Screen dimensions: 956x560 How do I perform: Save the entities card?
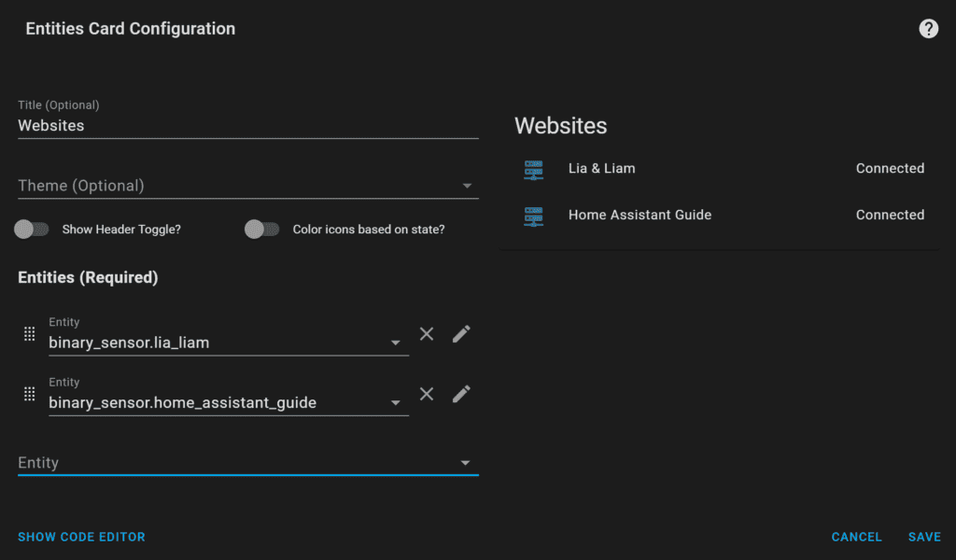924,537
